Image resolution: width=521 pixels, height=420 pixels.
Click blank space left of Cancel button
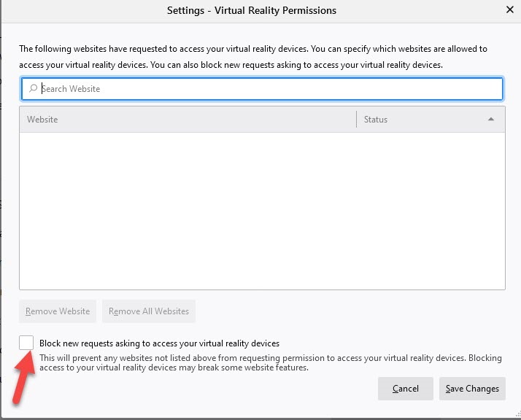pos(219,389)
